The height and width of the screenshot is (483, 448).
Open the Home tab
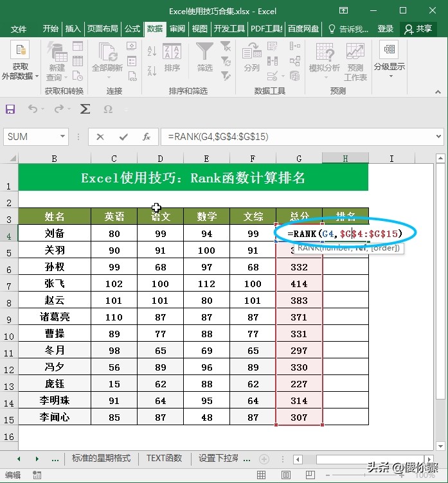(51, 29)
